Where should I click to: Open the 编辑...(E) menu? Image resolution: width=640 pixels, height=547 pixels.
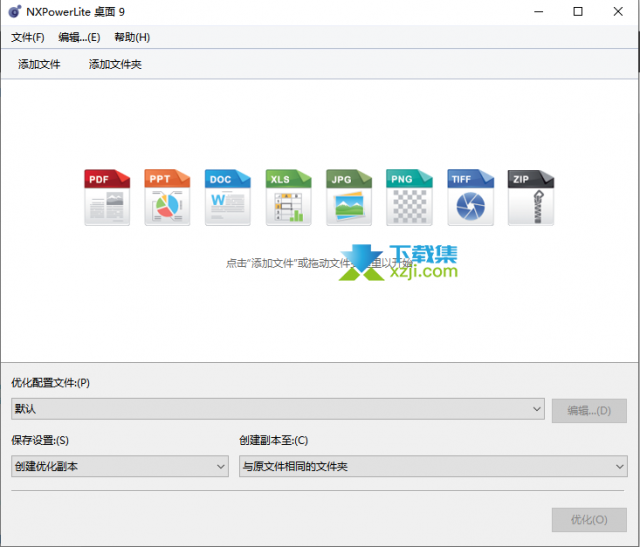click(79, 38)
